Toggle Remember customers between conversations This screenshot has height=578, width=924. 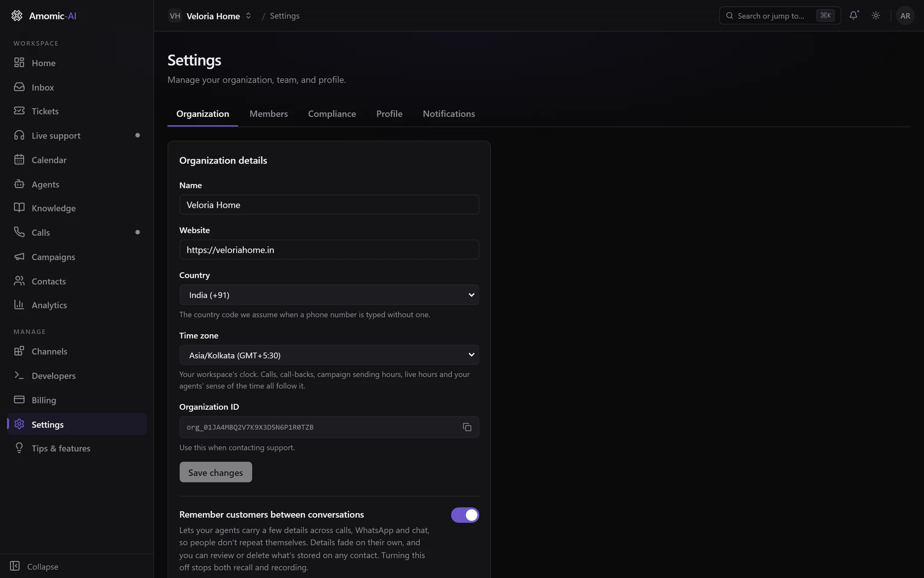tap(465, 515)
